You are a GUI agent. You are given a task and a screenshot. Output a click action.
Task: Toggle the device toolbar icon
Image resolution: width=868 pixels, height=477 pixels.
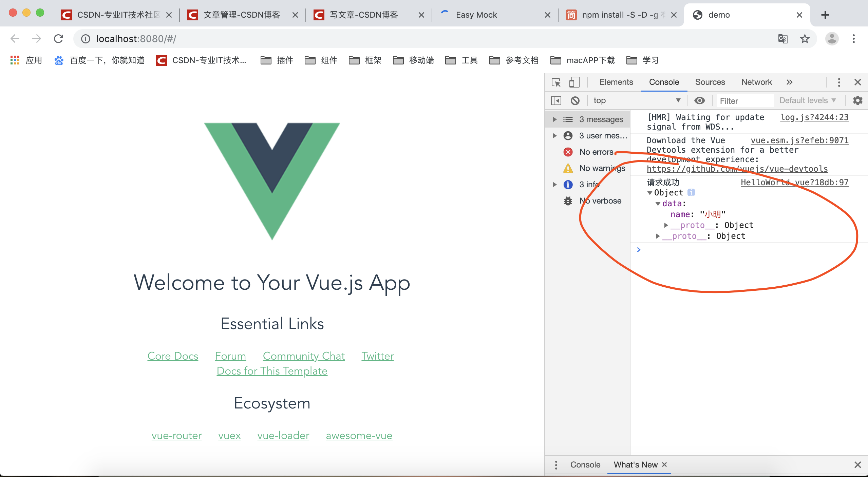pos(574,82)
